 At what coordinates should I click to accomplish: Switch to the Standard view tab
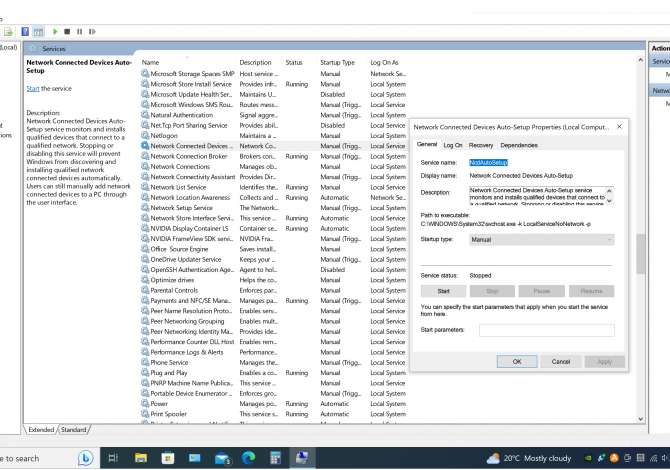coord(73,429)
